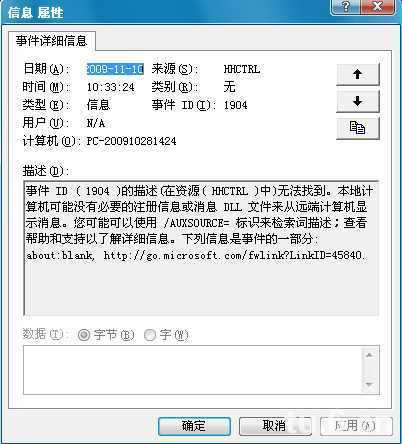Copy event details with the copy icon

coord(358,128)
